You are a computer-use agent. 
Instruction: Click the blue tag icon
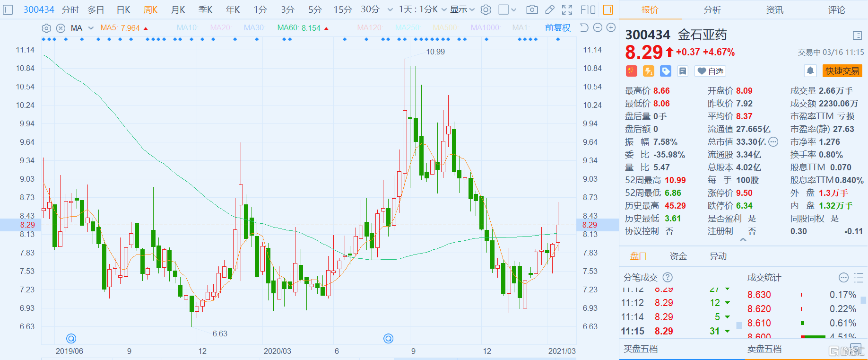(x=666, y=71)
